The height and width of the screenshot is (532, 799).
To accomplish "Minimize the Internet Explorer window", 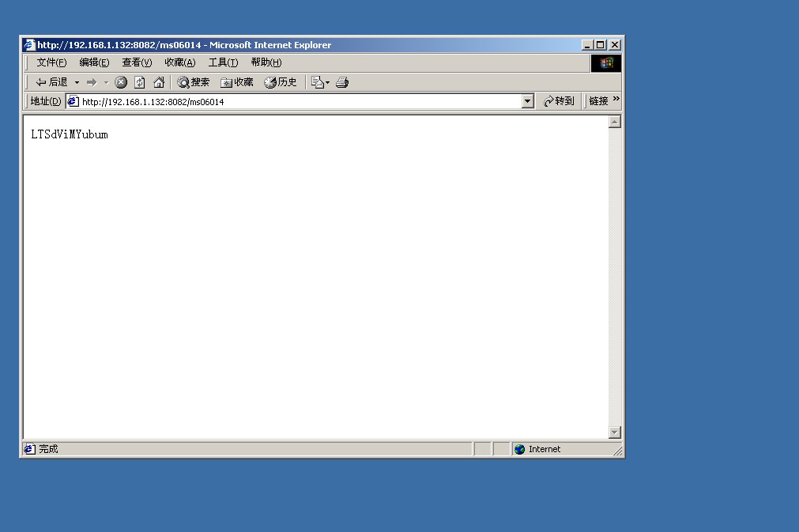I will point(587,45).
